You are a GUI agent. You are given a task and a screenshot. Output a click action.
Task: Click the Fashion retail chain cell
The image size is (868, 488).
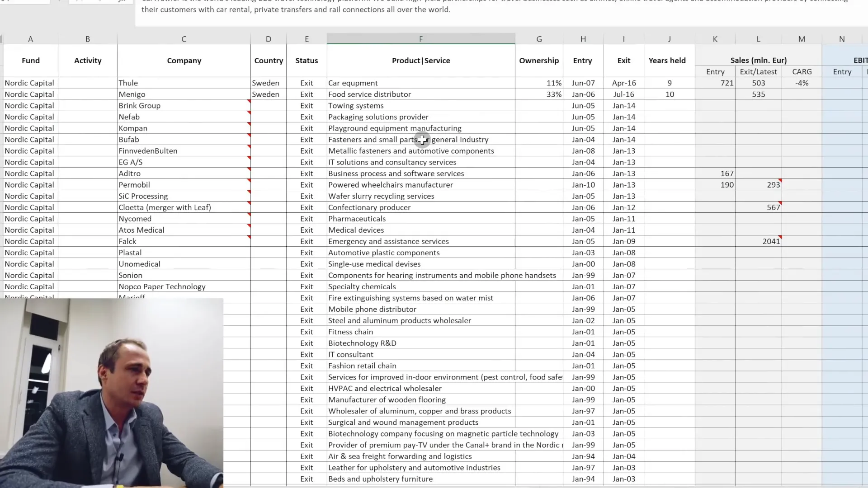click(421, 366)
